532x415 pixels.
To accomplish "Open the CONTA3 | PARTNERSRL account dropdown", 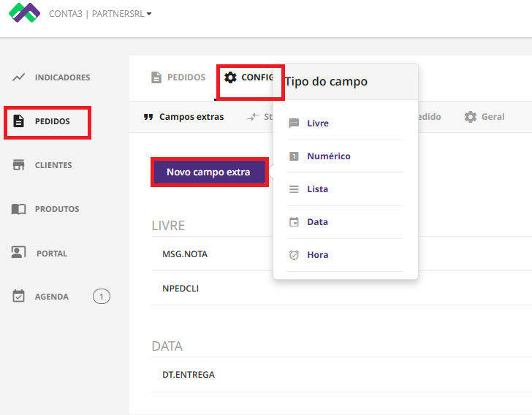I will tap(100, 14).
